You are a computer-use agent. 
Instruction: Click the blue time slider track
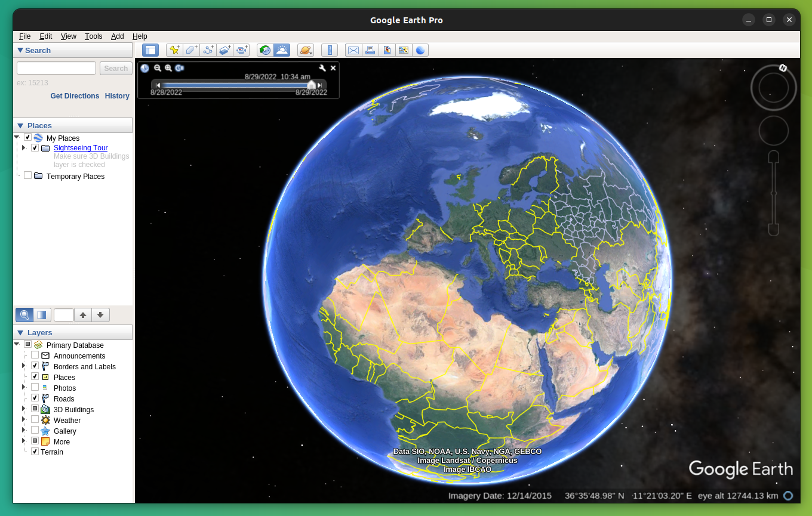pyautogui.click(x=235, y=85)
